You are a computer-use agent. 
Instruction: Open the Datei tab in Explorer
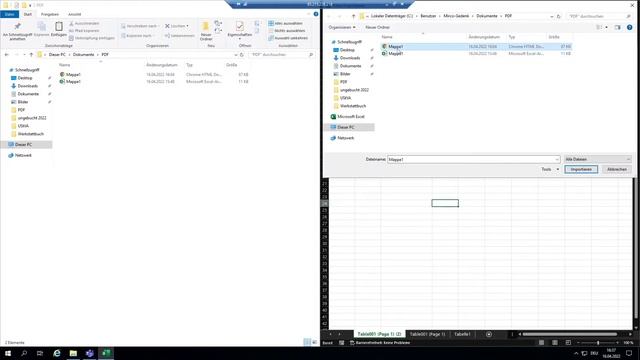pos(9,14)
